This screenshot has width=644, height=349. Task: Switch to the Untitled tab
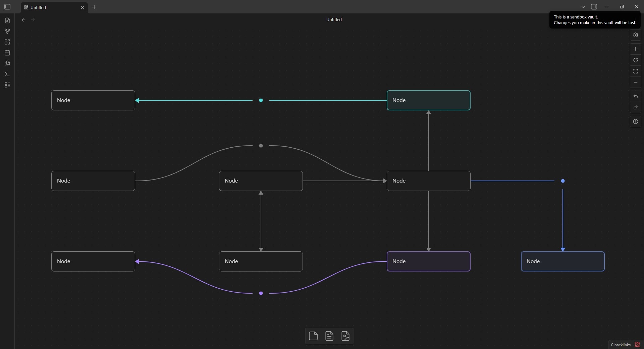50,7
